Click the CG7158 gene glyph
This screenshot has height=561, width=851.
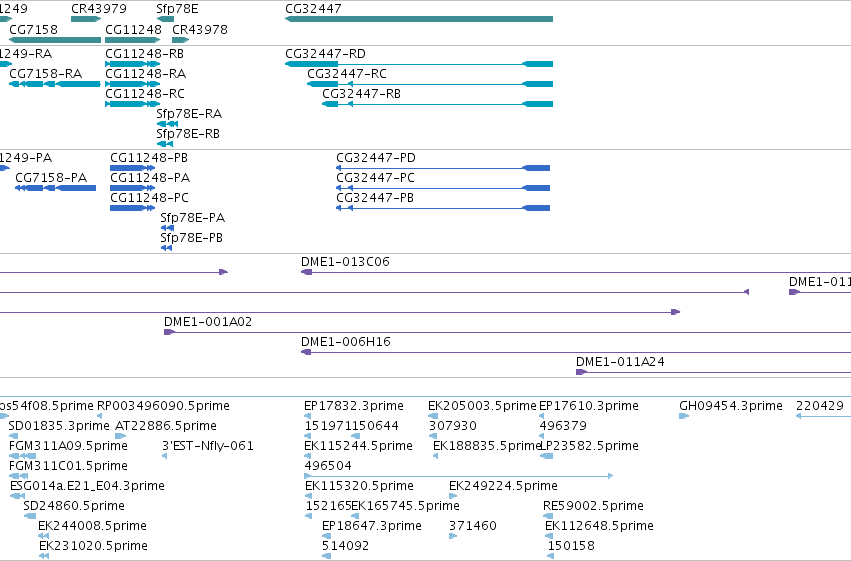pos(55,40)
